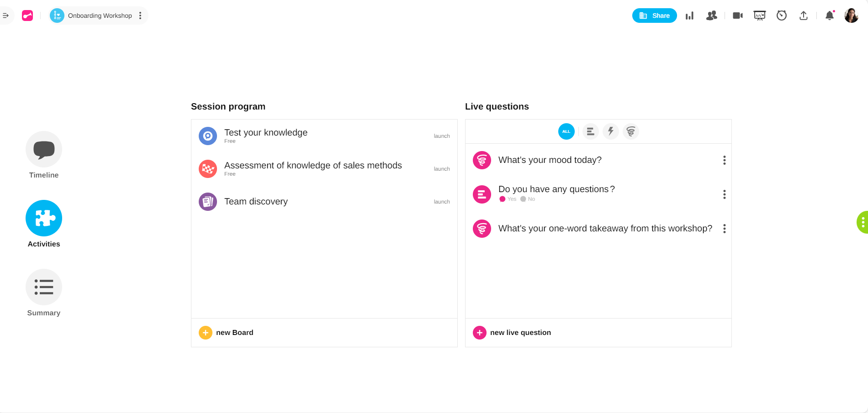Image resolution: width=868 pixels, height=413 pixels.
Task: Open options for "Do you have any questions?"
Action: (724, 194)
